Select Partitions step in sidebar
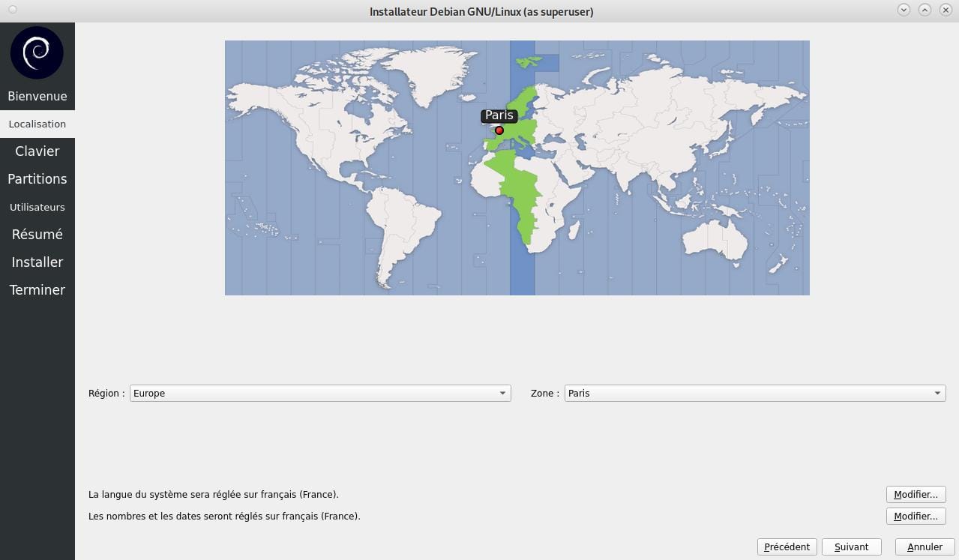 point(37,179)
